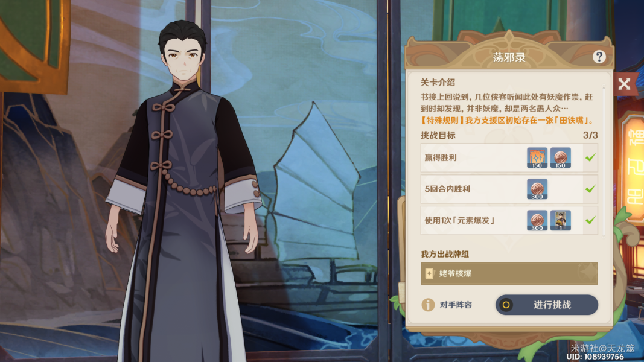This screenshot has width=644, height=362.
Task: Close the 荡邪录 panel with X
Action: click(624, 84)
